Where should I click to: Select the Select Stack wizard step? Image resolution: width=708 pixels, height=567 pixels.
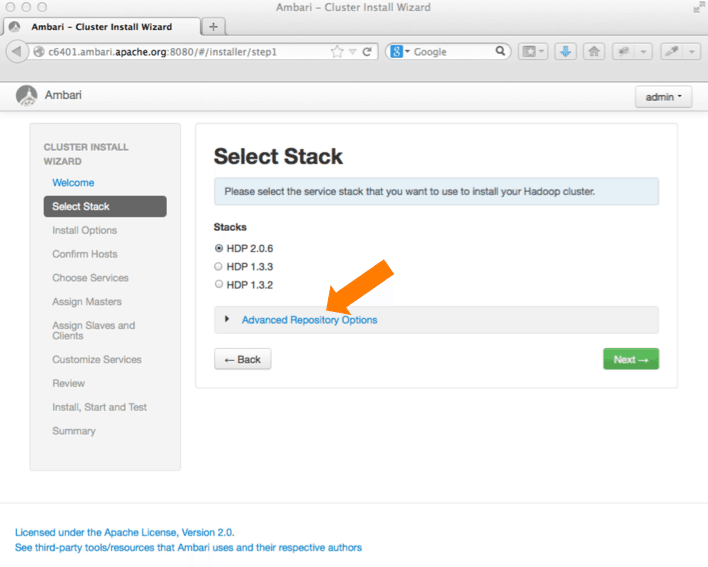point(105,206)
